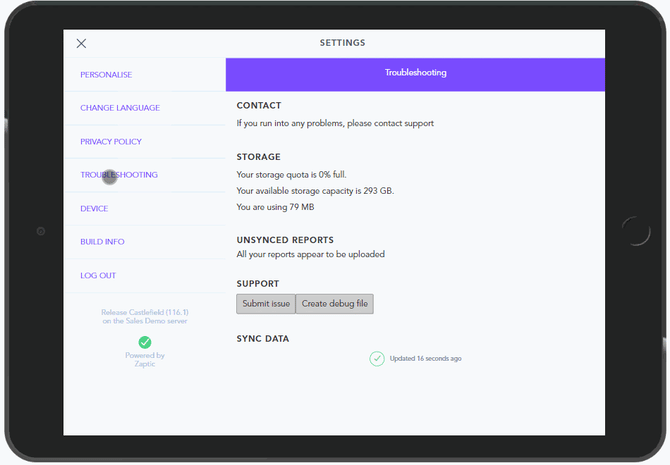Click the sync status checkmark circle icon
The image size is (670, 465).
(377, 359)
